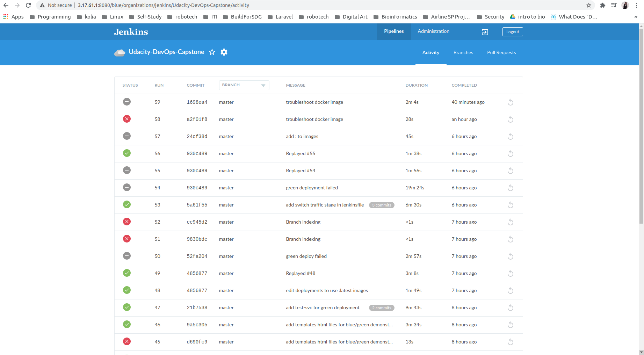Open 'Replayed #48' run
This screenshot has width=644, height=355.
[301, 274]
